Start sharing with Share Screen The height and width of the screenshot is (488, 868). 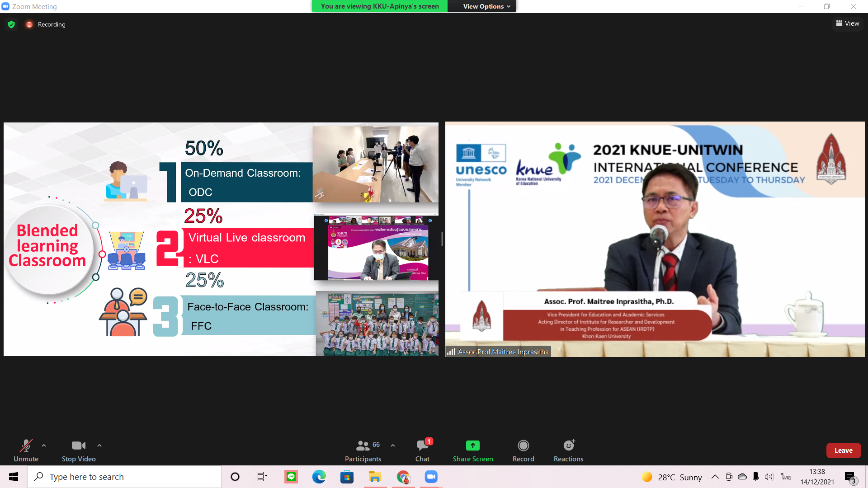473,450
